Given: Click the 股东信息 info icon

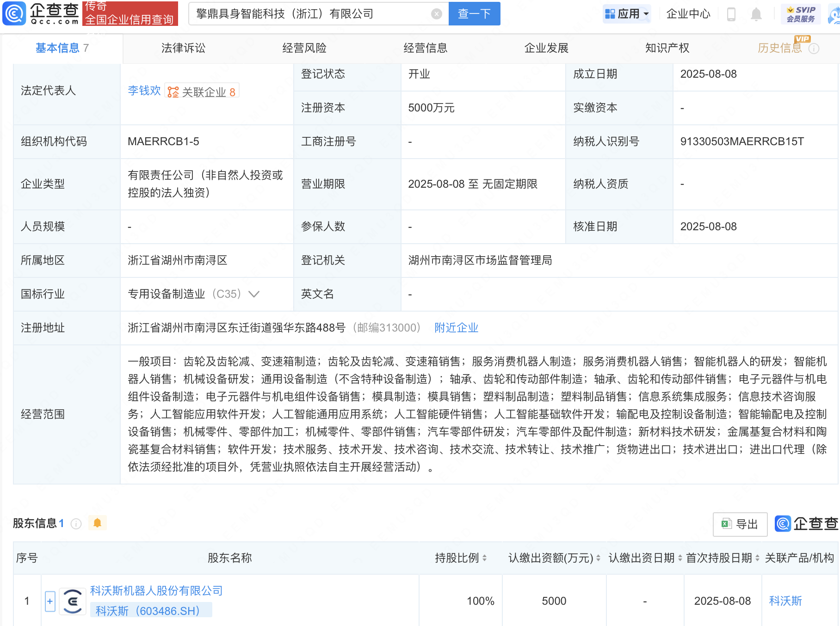Looking at the screenshot, I should coord(76,523).
